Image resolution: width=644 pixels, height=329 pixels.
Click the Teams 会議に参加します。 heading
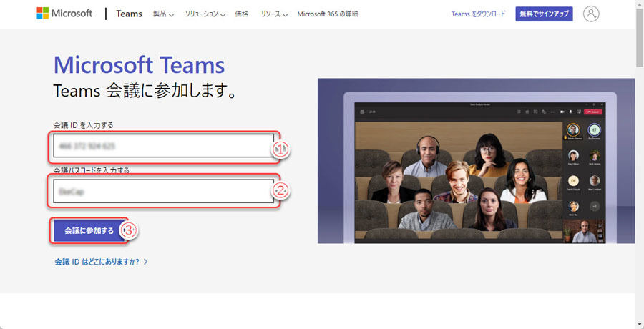[146, 91]
